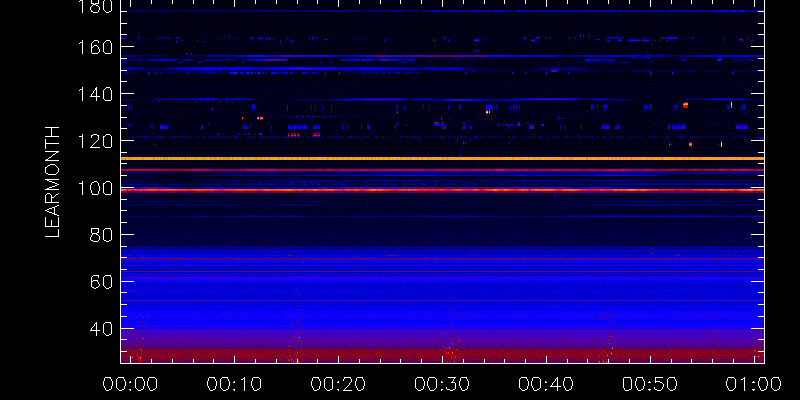The image size is (800, 400).
Task: Select the 40 frequency axis label
Action: tap(101, 329)
